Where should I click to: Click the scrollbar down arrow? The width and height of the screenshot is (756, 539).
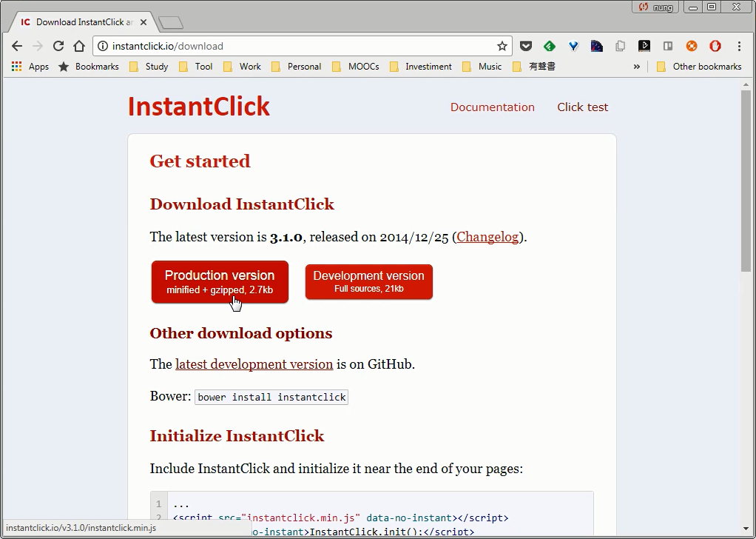tap(746, 530)
